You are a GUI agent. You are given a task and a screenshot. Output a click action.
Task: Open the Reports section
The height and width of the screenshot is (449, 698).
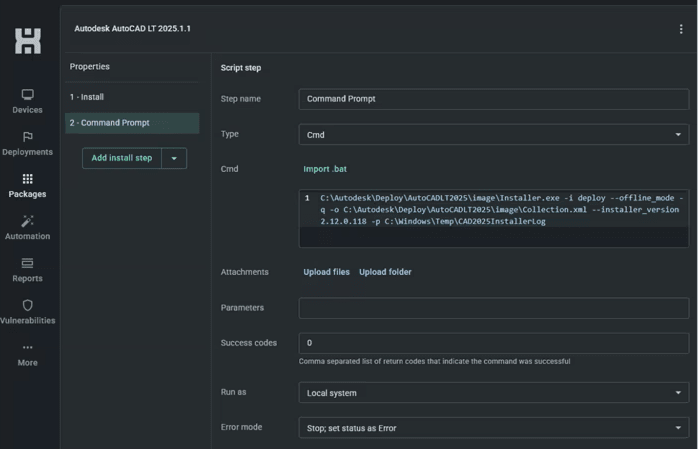coord(28,270)
